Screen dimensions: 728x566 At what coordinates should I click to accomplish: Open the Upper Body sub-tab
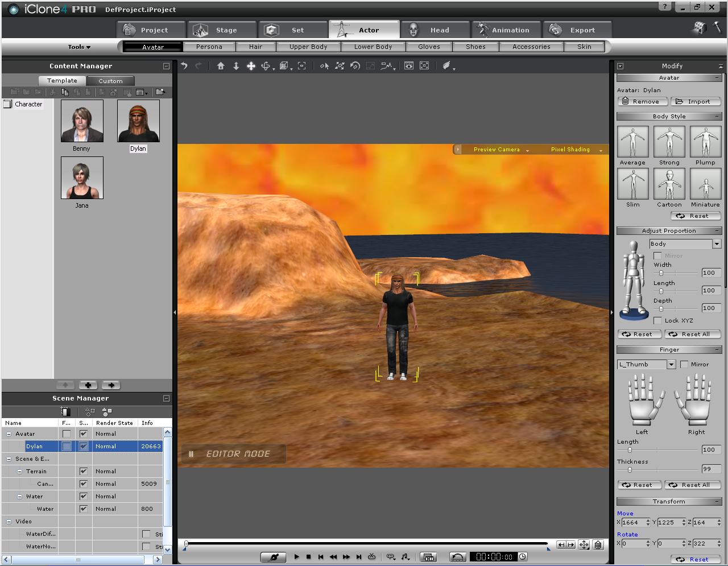pos(308,47)
